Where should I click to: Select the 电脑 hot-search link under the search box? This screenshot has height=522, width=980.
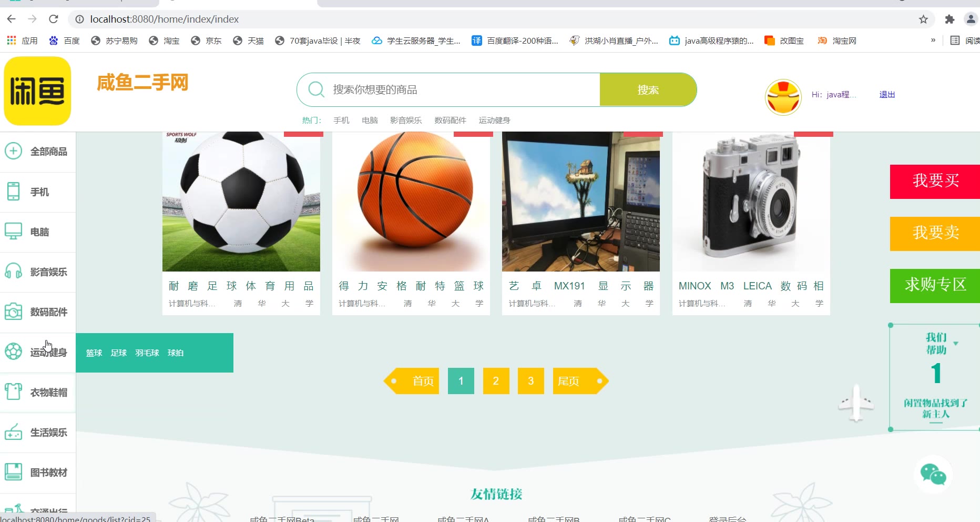(x=370, y=121)
